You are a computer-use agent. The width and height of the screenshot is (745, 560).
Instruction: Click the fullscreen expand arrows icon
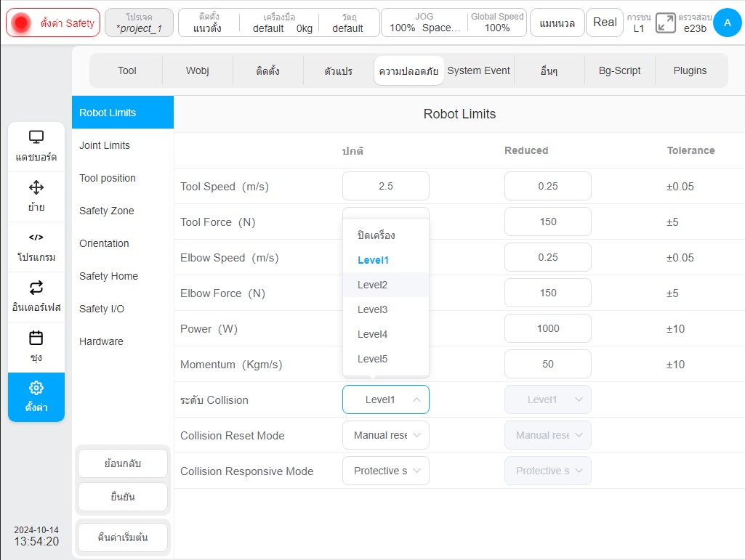(x=665, y=23)
